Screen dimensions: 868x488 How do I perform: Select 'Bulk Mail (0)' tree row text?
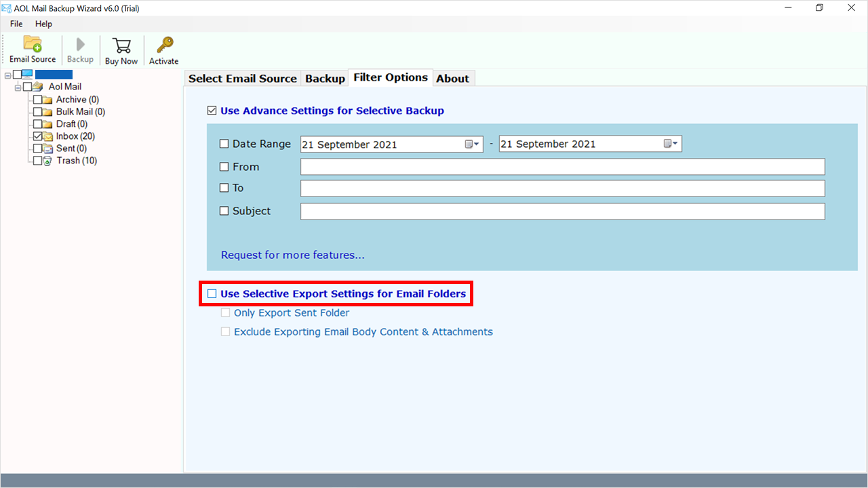click(x=81, y=112)
